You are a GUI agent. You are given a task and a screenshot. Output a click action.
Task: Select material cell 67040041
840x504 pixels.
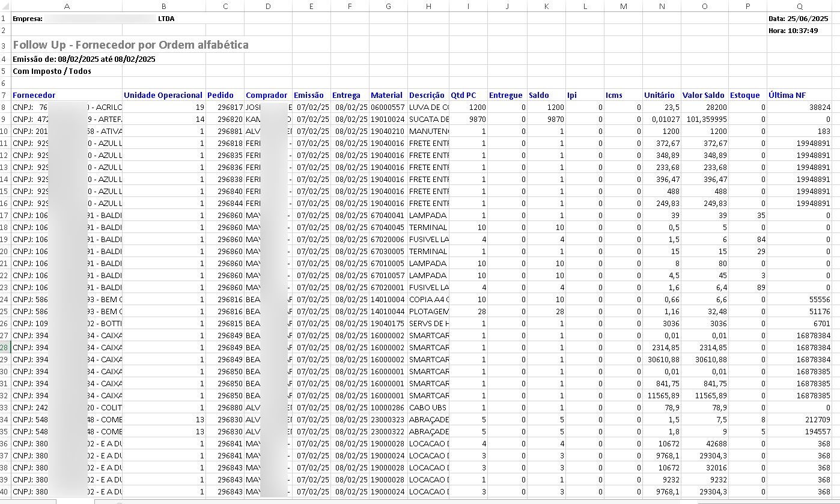[388, 215]
